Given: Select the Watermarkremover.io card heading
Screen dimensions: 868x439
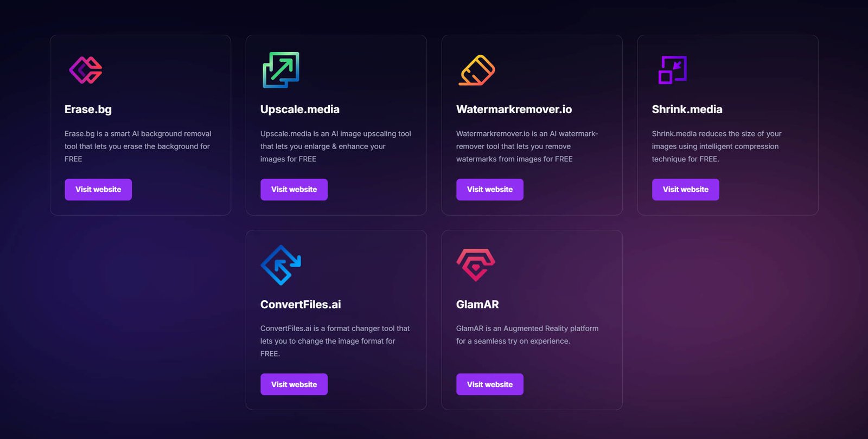Looking at the screenshot, I should point(514,109).
